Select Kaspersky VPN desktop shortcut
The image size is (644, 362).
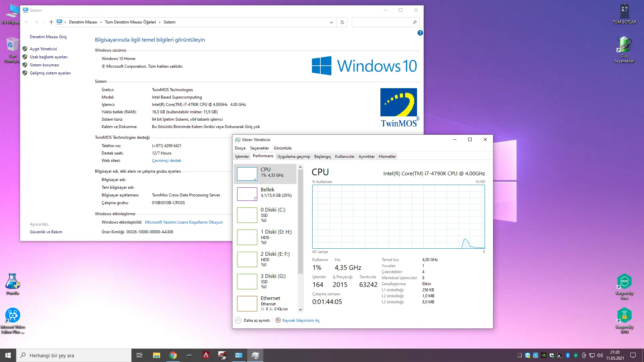[624, 321]
